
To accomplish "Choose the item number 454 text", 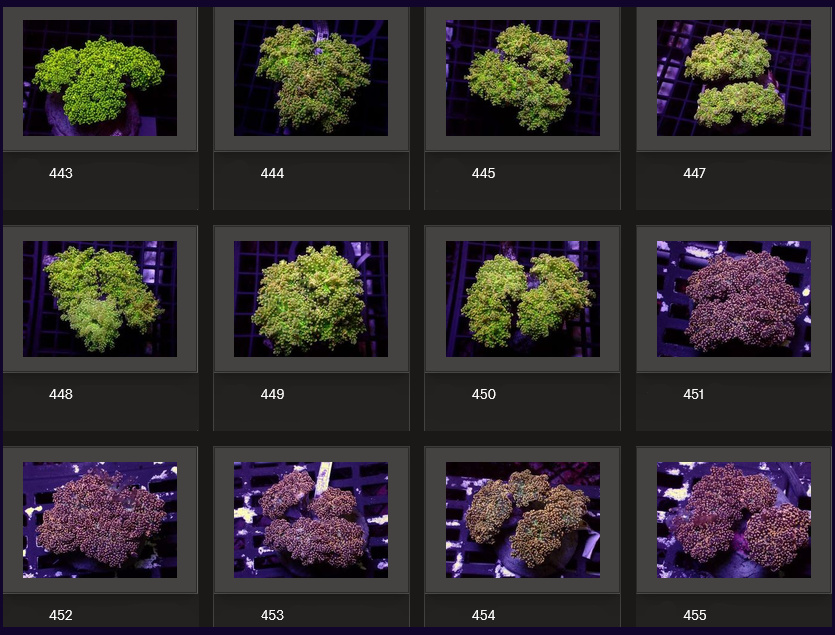I will click(484, 615).
